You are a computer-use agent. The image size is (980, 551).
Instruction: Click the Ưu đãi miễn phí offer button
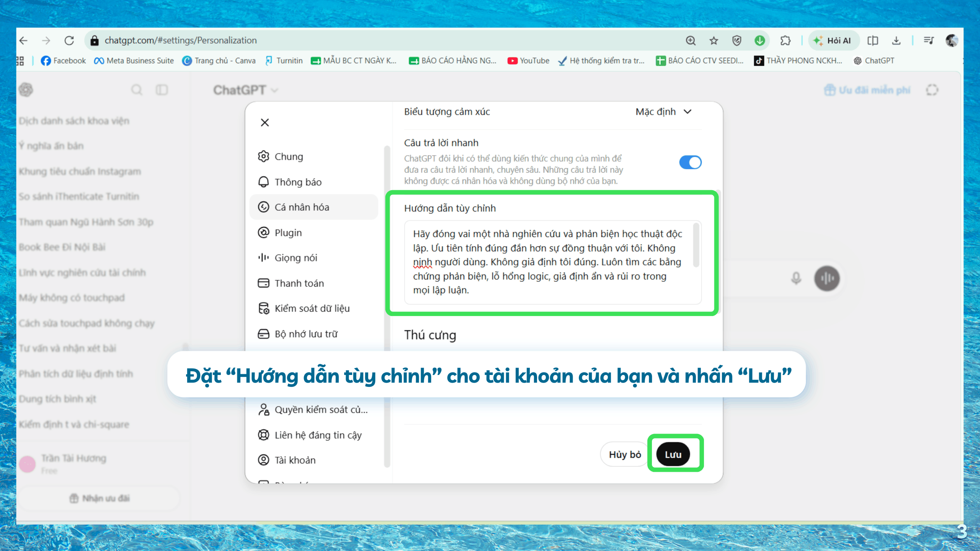[x=867, y=90]
